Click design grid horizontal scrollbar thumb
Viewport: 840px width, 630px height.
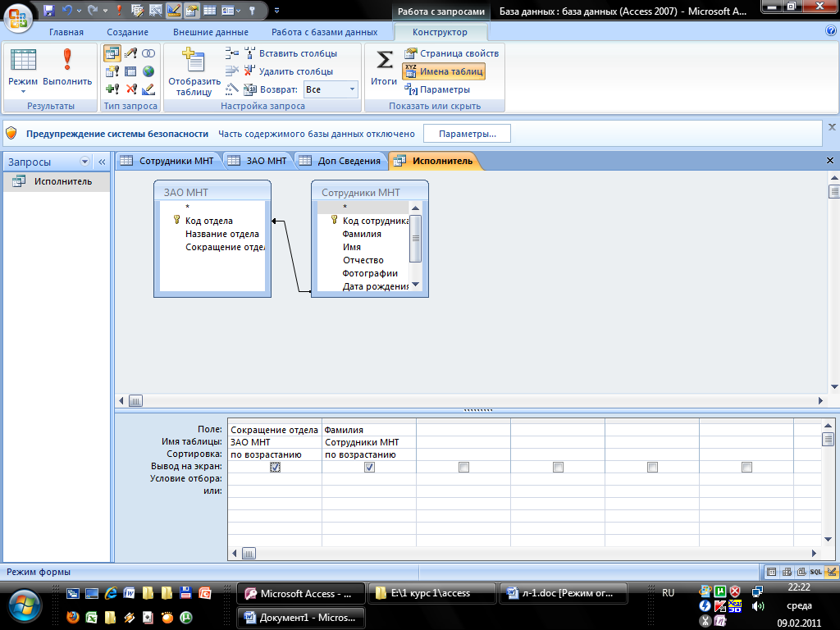tap(249, 553)
